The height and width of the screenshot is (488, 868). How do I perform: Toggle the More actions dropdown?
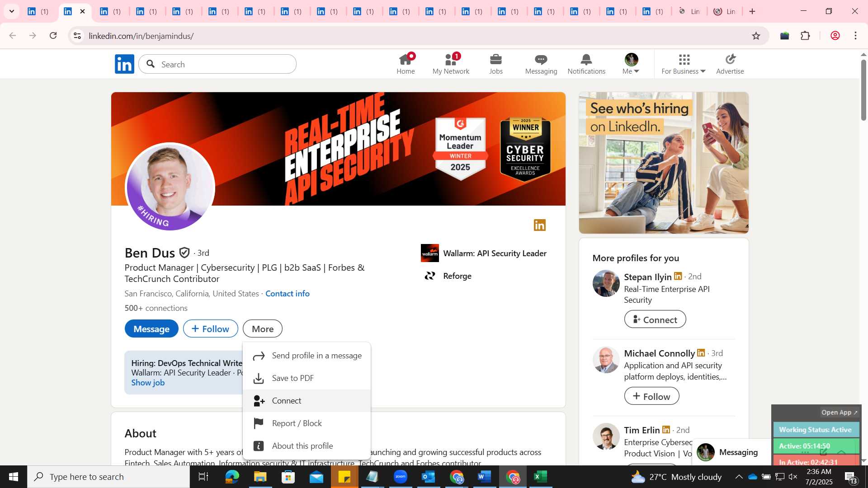263,328
